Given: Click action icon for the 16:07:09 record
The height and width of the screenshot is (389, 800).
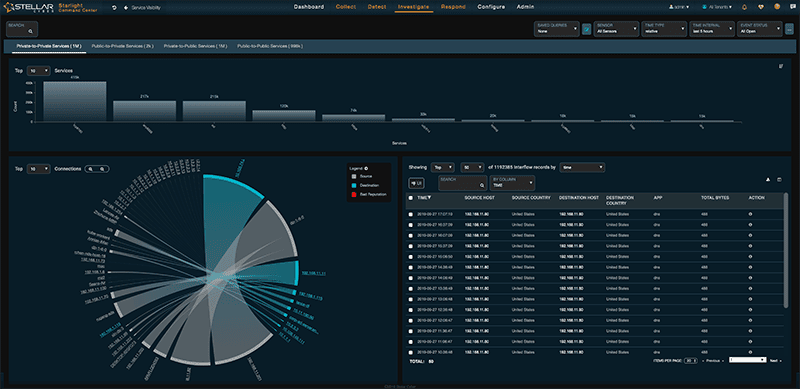Looking at the screenshot, I should [x=750, y=235].
